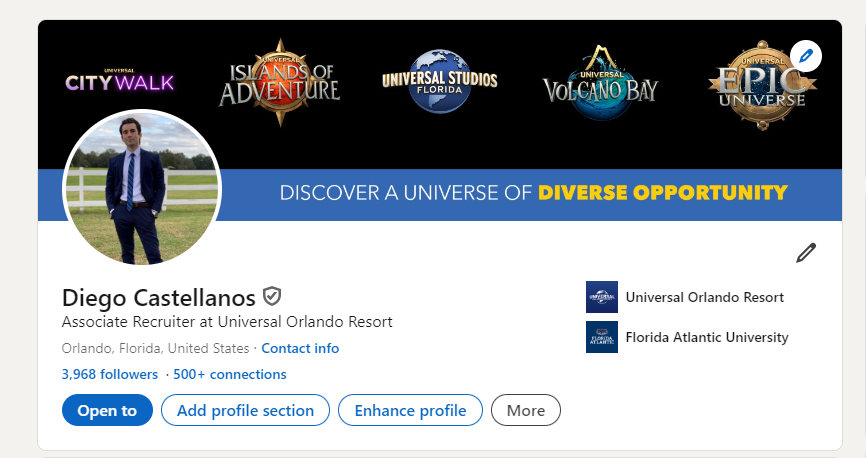Click the Islands of Adventure banner logo

(279, 83)
